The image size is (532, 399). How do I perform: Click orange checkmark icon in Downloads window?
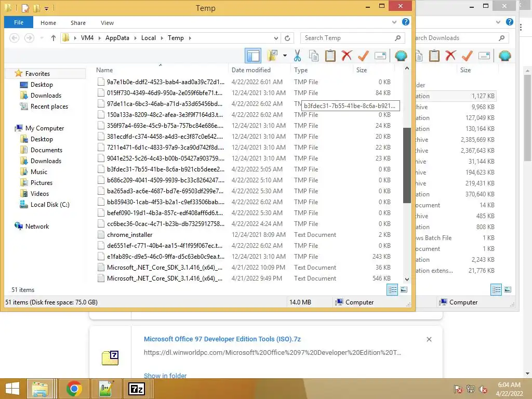467,56
